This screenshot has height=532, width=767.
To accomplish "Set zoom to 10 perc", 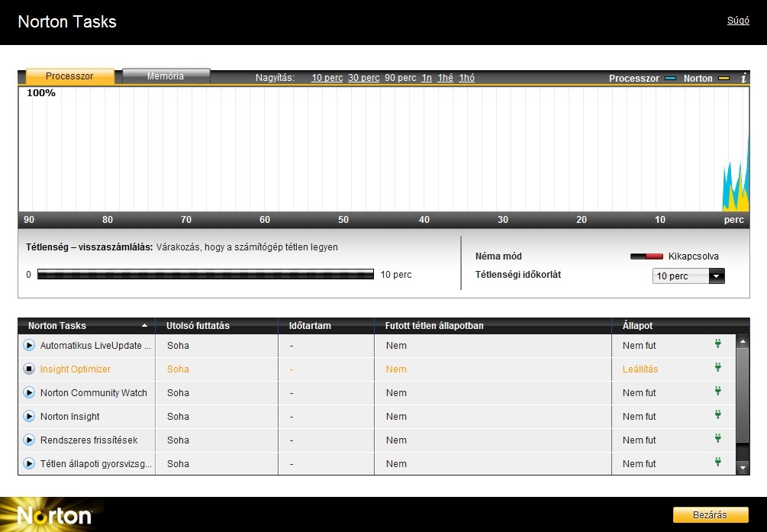I will pyautogui.click(x=327, y=78).
